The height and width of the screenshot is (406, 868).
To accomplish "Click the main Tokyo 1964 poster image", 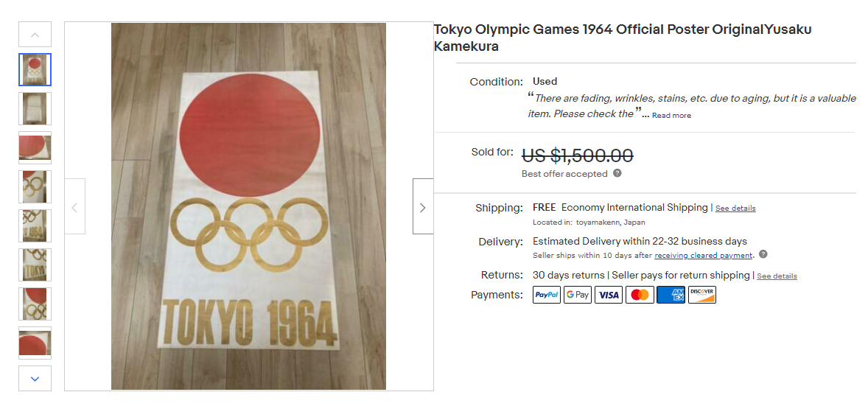I will [x=248, y=206].
